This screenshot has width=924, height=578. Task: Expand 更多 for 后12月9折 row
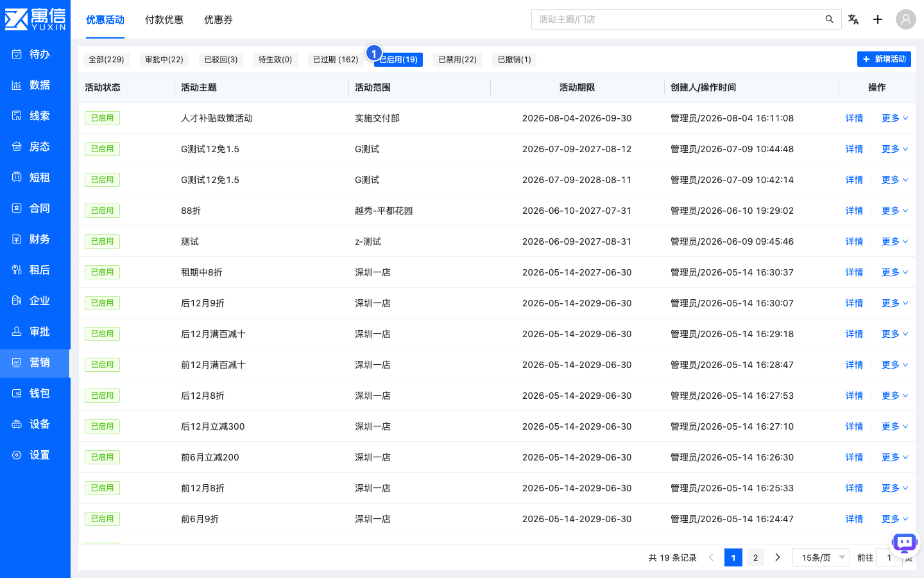[x=895, y=303]
